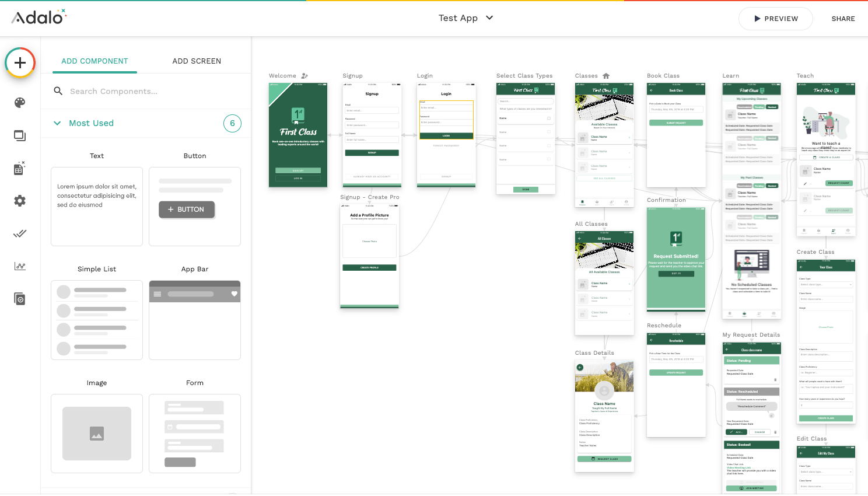This screenshot has width=868, height=496.
Task: Open the Screens panel icon
Action: (x=20, y=135)
